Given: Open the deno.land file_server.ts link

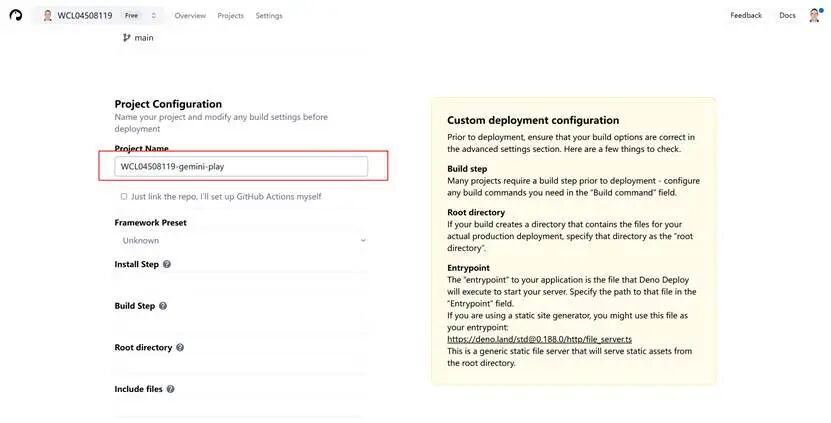Looking at the screenshot, I should click(539, 340).
